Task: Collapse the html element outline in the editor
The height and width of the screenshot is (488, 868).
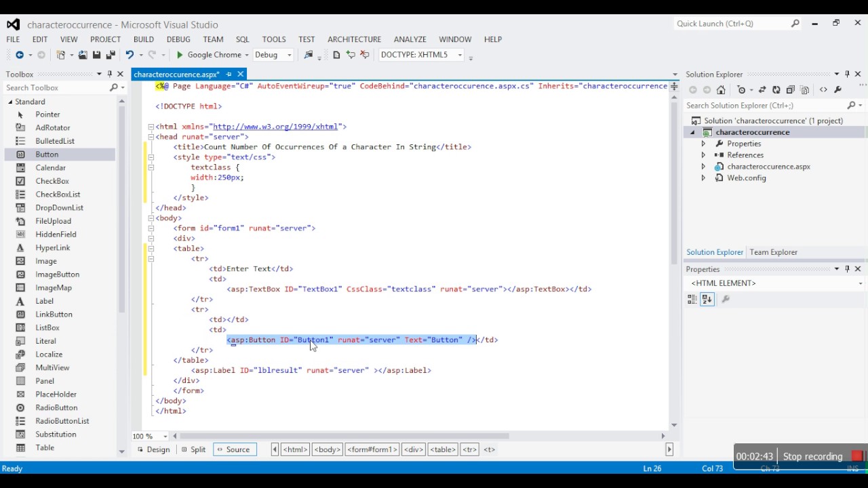Action: (x=151, y=127)
